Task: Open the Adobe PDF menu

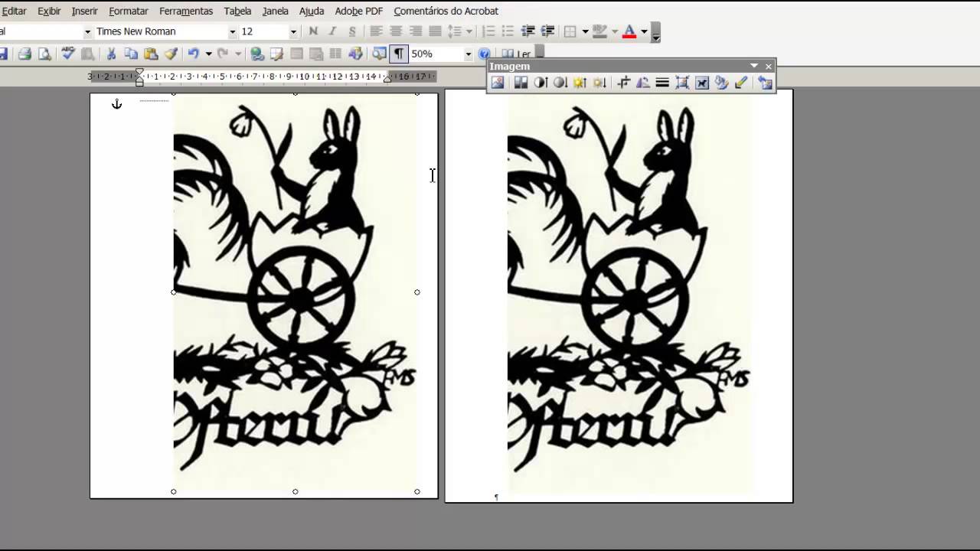Action: 359,11
